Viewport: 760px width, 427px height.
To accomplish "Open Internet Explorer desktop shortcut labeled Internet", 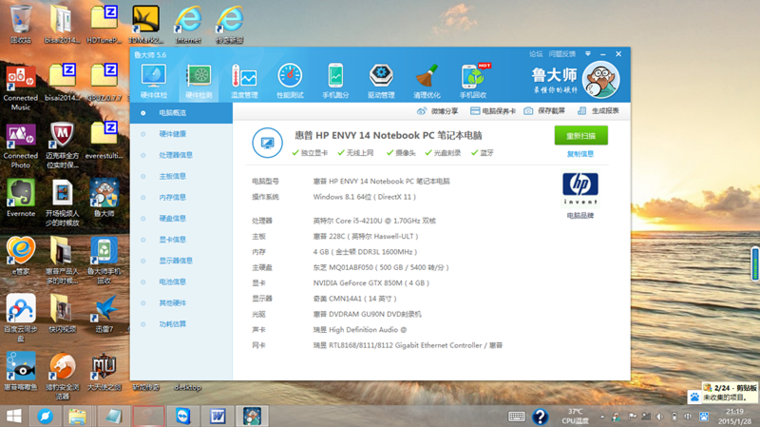I will pos(188,24).
